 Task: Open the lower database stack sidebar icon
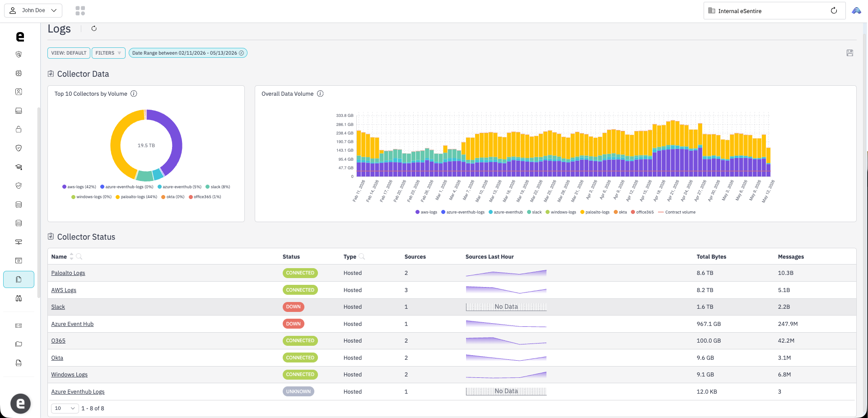(x=19, y=223)
